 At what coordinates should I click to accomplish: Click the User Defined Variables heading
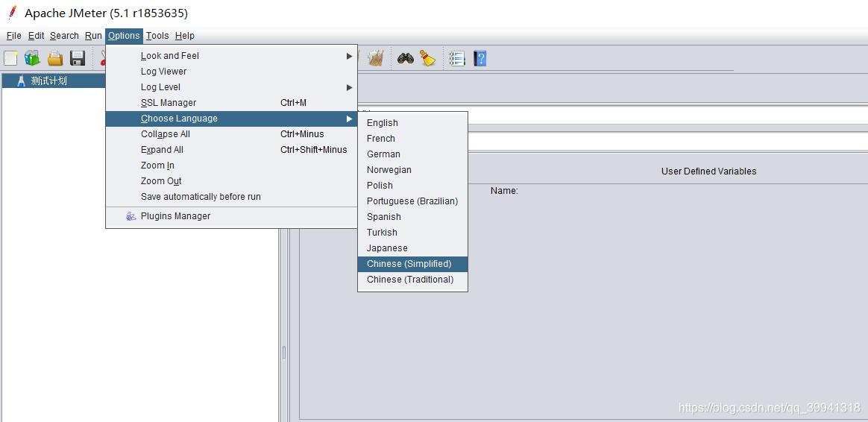[708, 171]
